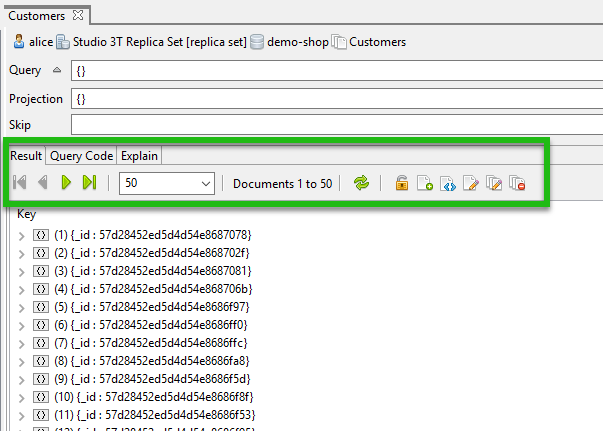Collapse the Query section arrow
Screen dimensions: 603x431
[57, 70]
